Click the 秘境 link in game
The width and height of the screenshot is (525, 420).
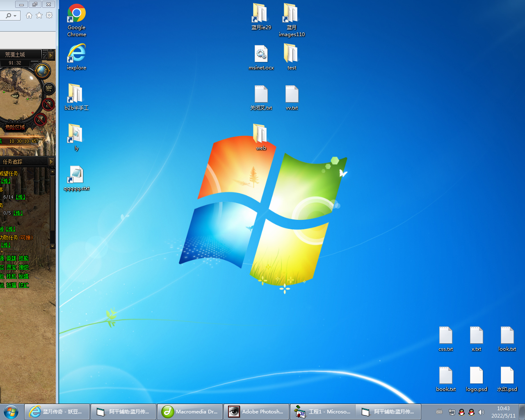[x=24, y=276]
